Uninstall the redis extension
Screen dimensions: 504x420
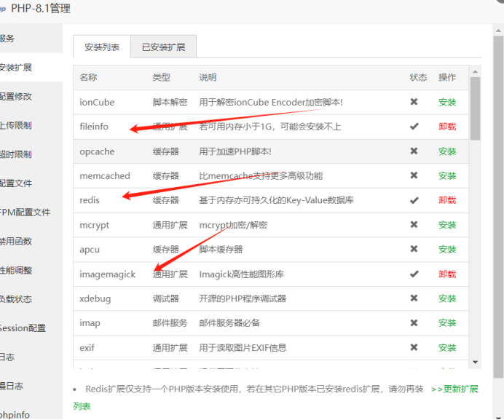point(447,200)
